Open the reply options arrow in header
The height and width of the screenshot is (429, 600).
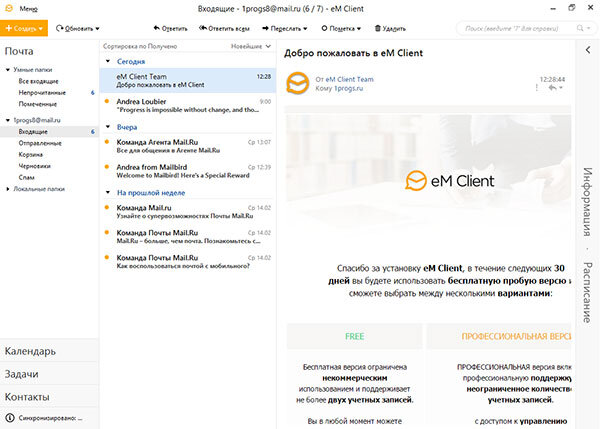561,88
